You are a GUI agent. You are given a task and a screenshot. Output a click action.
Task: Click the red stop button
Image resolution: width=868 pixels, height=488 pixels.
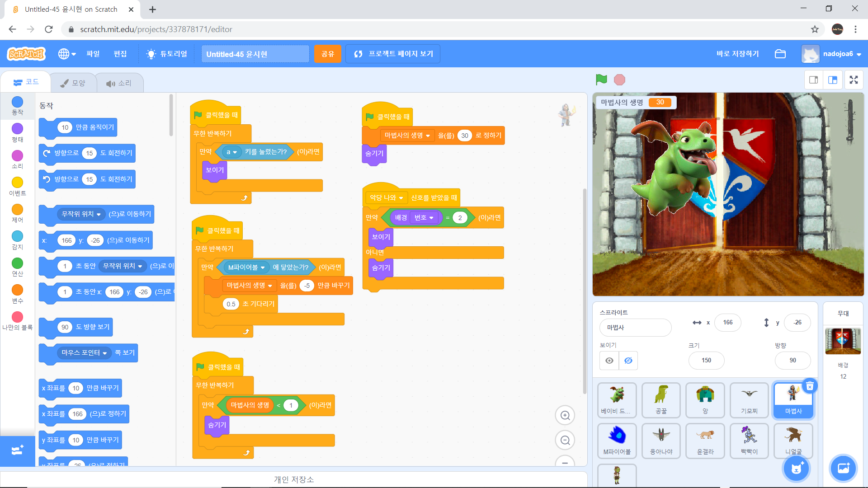[619, 80]
